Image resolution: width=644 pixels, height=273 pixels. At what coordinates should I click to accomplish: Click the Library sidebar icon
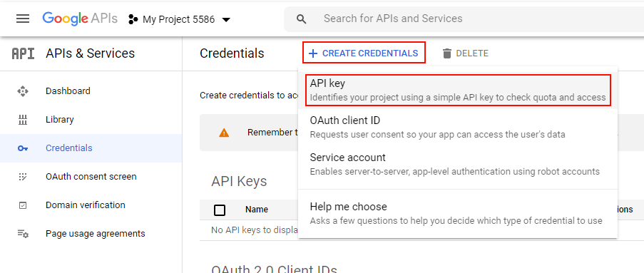[x=23, y=120]
